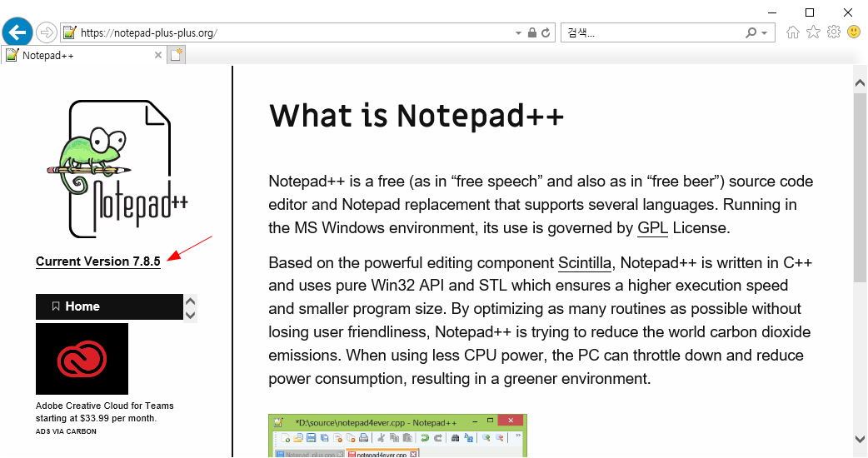Viewport: 868px width, 458px height.
Task: Minimize the browser window
Action: [772, 12]
